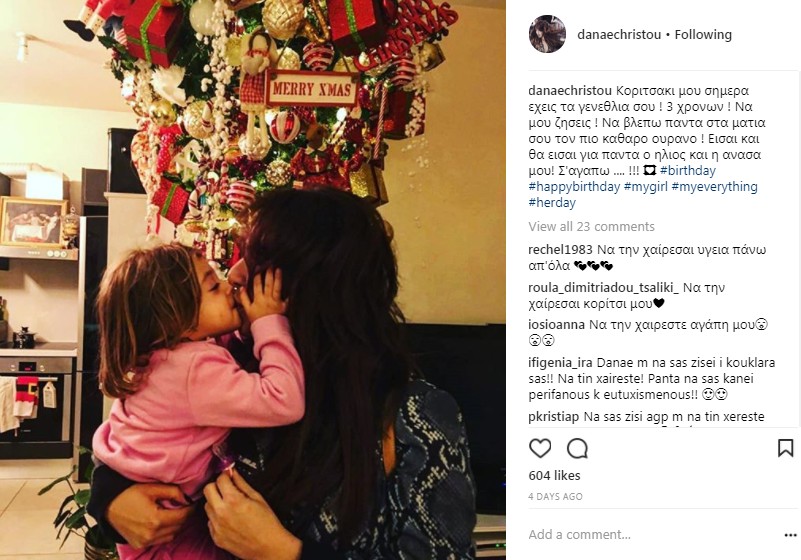
Task: Open the comment bubble icon
Action: pos(577,448)
